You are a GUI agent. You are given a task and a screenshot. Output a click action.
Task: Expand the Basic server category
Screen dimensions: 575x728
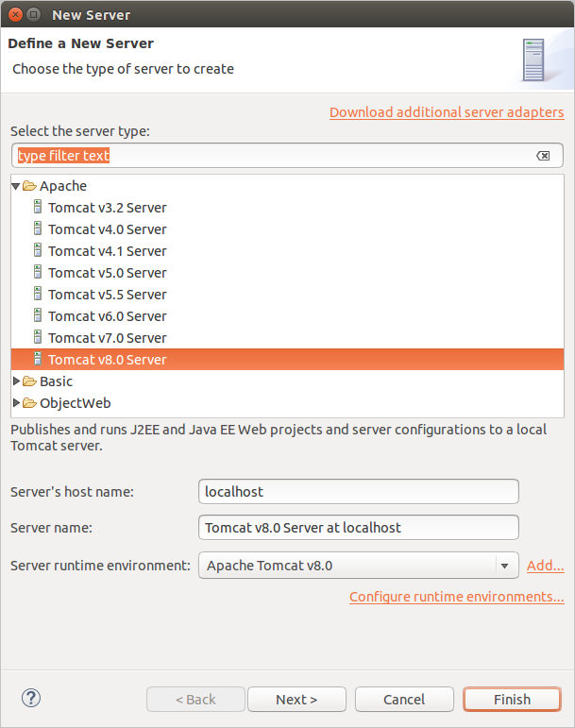click(x=16, y=381)
